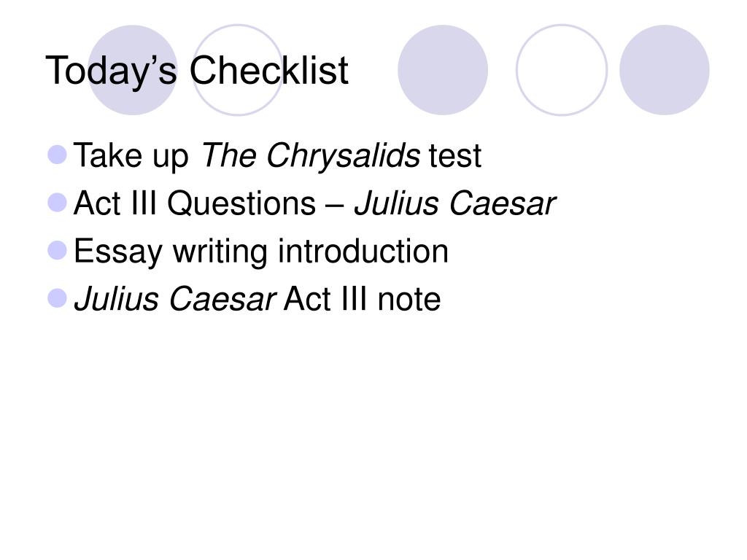Image resolution: width=747 pixels, height=560 pixels.
Task: Click the word "Checklist" in the title
Action: point(269,70)
